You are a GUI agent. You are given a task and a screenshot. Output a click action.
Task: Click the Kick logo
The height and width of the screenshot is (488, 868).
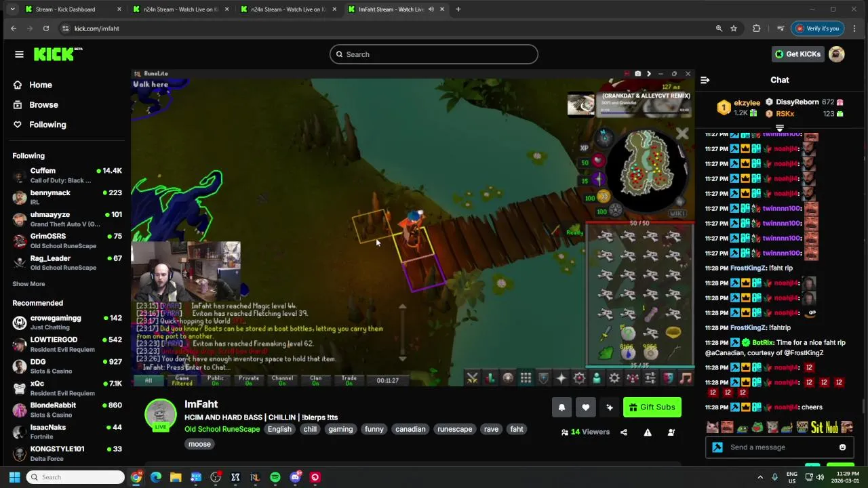(57, 54)
